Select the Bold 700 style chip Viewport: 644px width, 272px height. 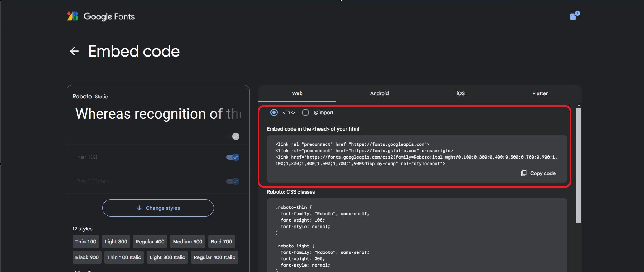(221, 242)
